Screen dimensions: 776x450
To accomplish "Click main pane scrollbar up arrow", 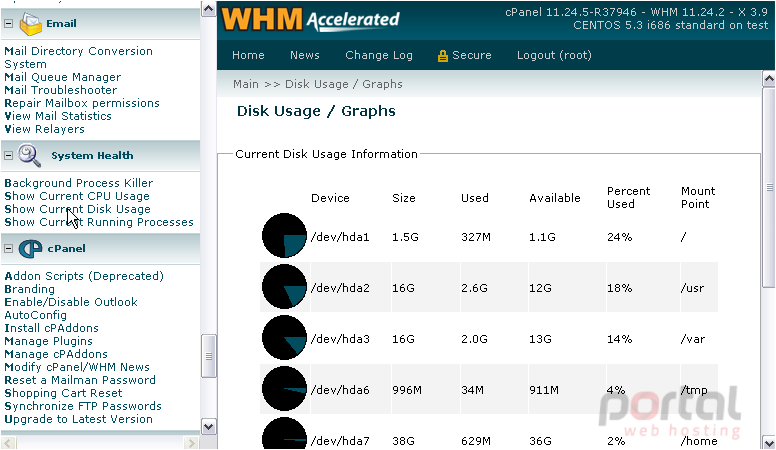I will [x=769, y=78].
